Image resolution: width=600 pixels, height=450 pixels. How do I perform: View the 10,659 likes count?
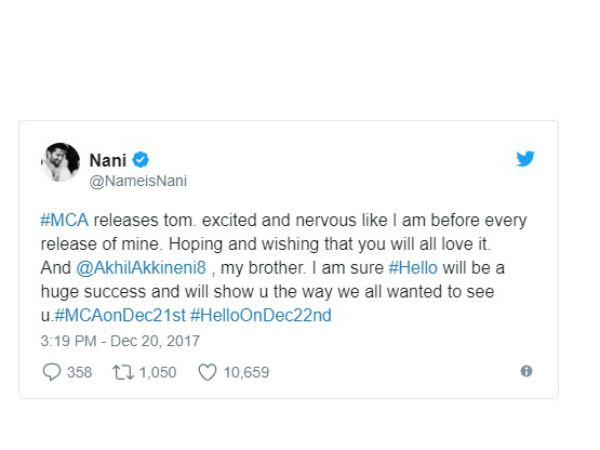pyautogui.click(x=246, y=372)
